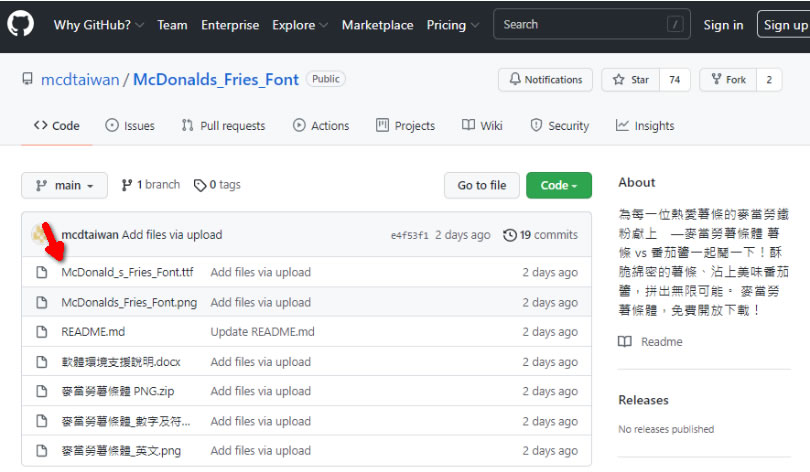Open the Security tab
Viewport: 810px width, 472px height.
click(x=559, y=125)
